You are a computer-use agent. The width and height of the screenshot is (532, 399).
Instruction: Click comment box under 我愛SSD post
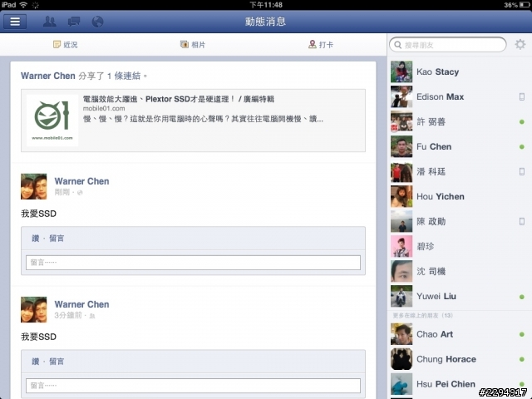[x=193, y=263]
